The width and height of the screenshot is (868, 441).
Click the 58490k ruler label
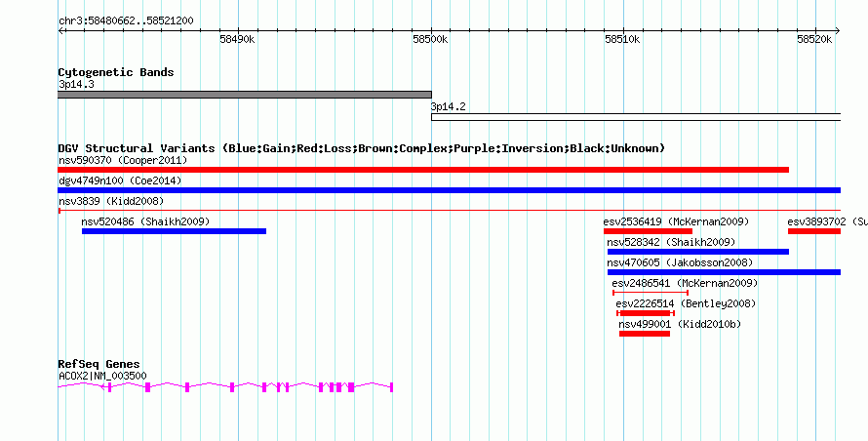pos(237,39)
